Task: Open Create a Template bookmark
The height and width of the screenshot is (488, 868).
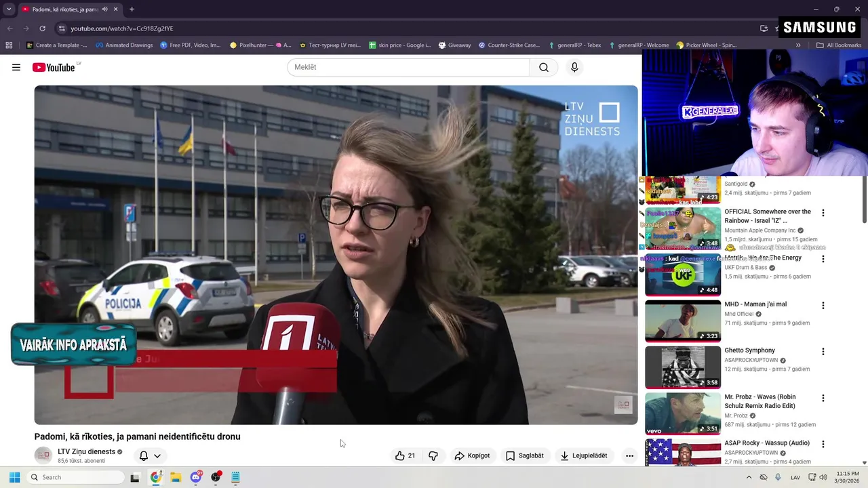Action: [57, 45]
